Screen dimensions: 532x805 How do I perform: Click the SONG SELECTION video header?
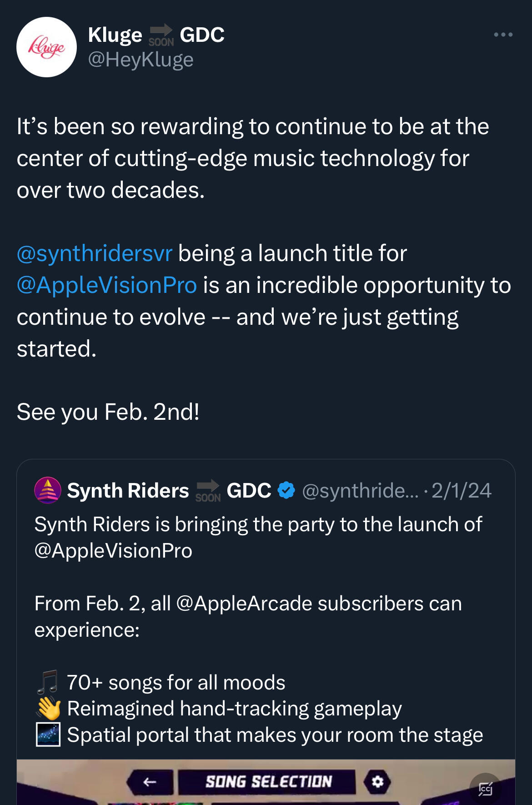(268, 782)
